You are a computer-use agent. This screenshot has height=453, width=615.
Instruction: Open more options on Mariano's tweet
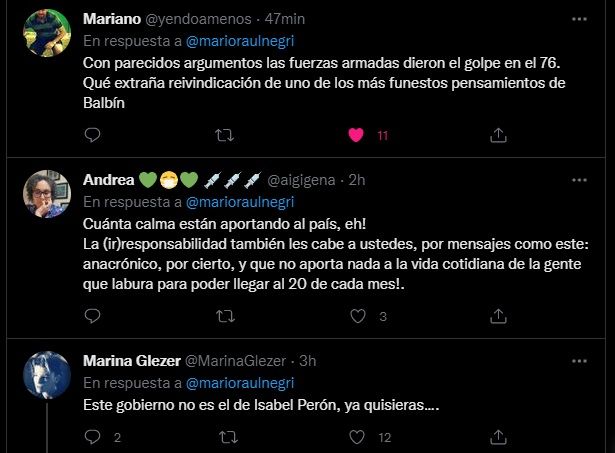[x=579, y=19]
